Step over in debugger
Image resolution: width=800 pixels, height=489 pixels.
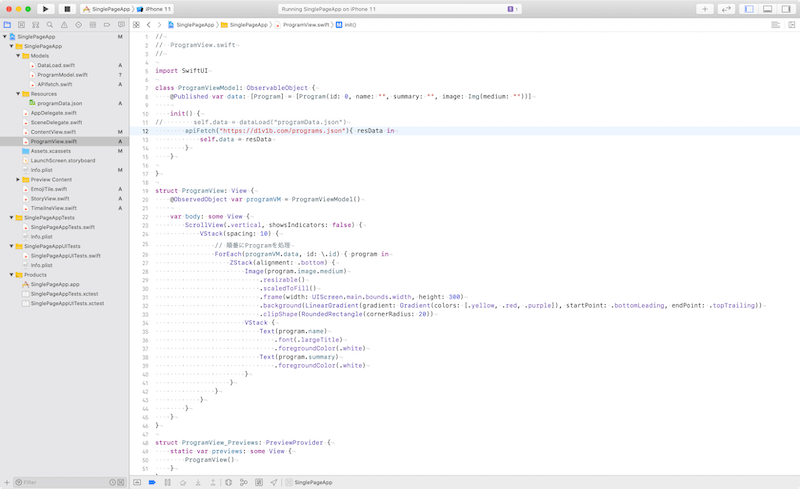click(183, 482)
